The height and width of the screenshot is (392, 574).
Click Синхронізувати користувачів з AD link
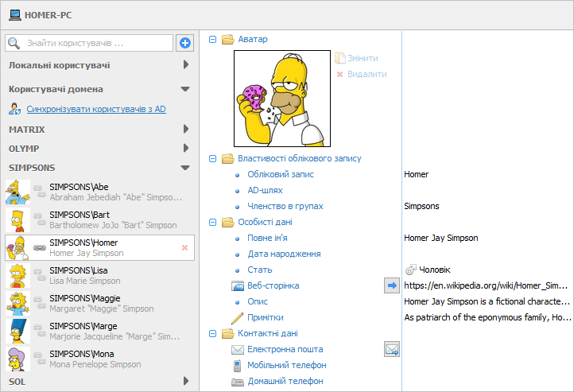coord(96,109)
